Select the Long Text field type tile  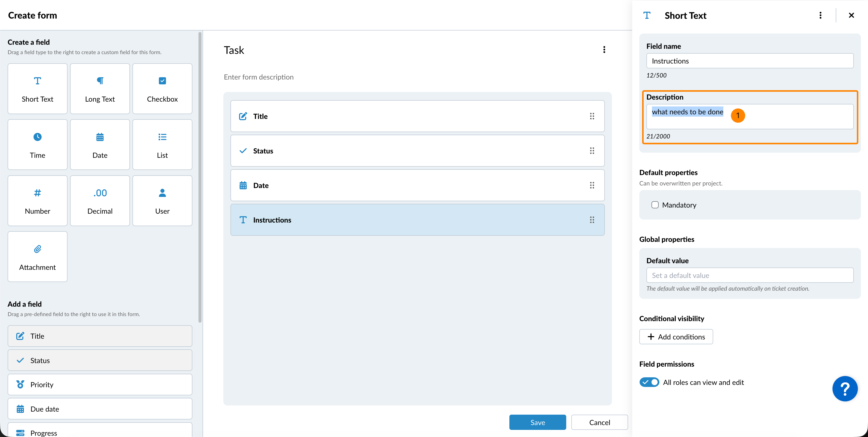click(x=100, y=89)
